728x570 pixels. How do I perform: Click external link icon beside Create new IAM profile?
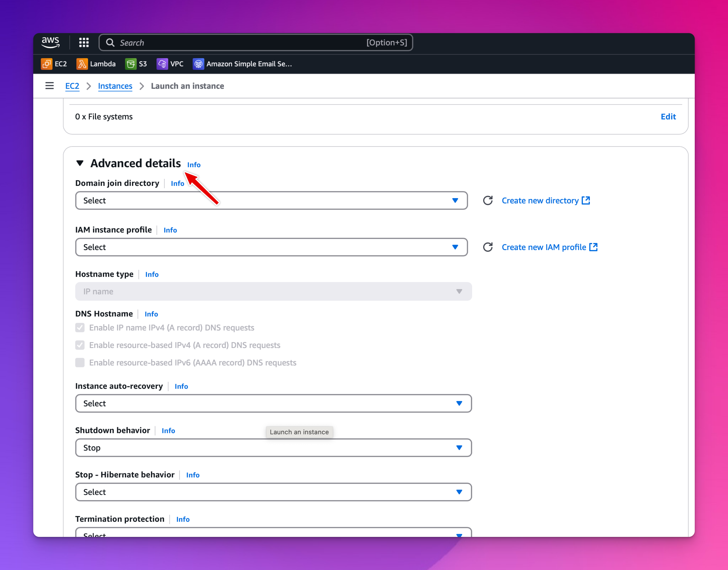tap(593, 247)
